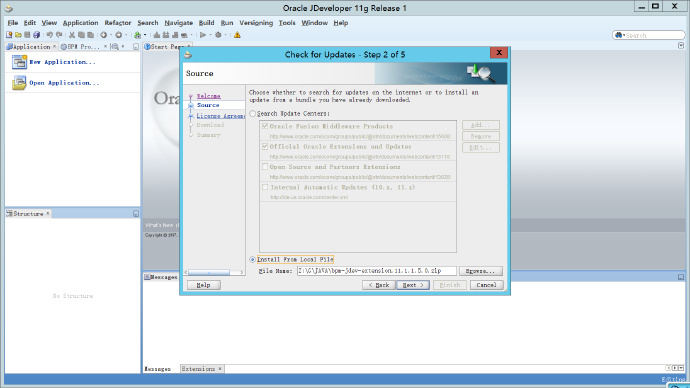Open the Refactor menu

(117, 23)
